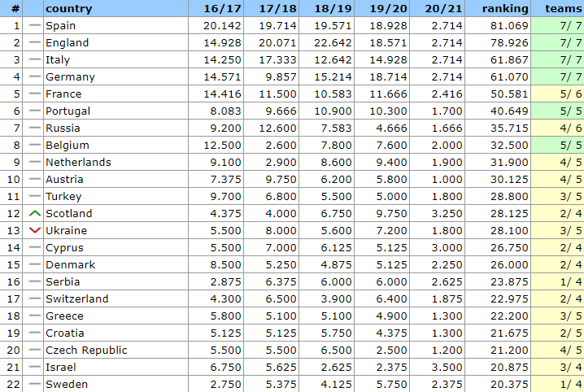
Task: Select the 20/21 season column header
Action: [x=442, y=9]
